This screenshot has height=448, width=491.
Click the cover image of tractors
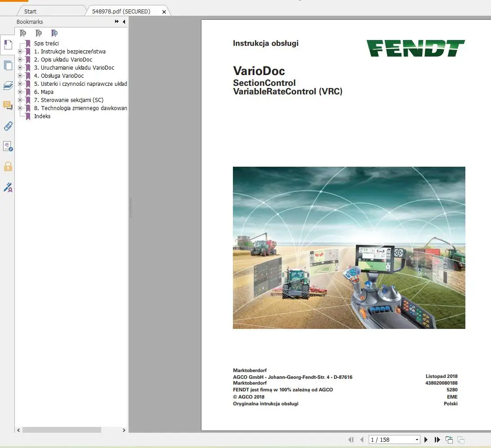tap(349, 248)
